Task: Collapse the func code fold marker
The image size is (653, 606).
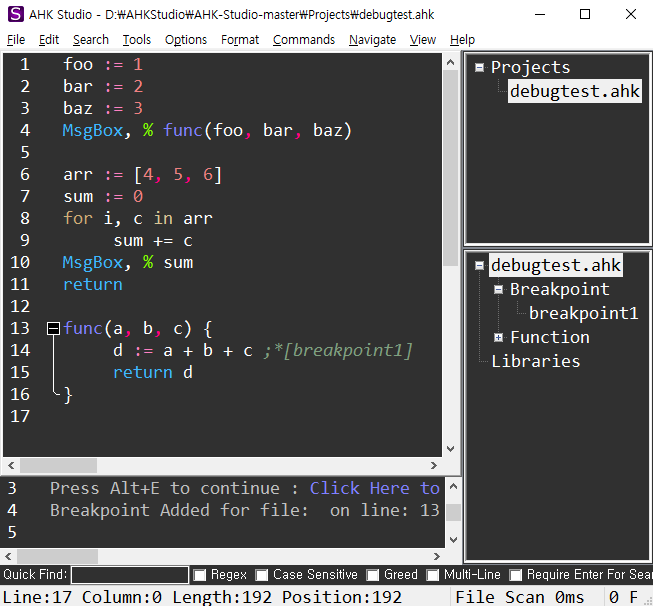Action: tap(52, 328)
